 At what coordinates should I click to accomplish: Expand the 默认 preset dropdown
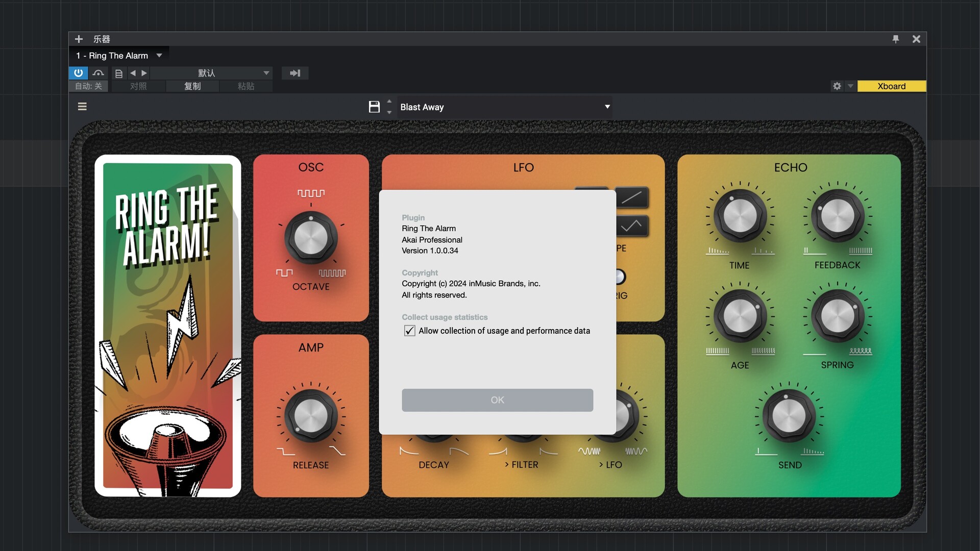click(266, 73)
